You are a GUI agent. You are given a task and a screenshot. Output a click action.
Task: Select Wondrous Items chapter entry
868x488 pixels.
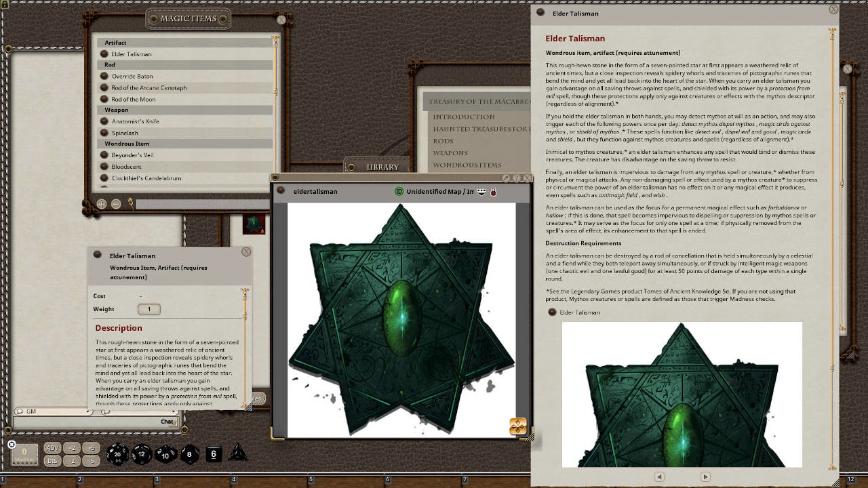point(467,165)
